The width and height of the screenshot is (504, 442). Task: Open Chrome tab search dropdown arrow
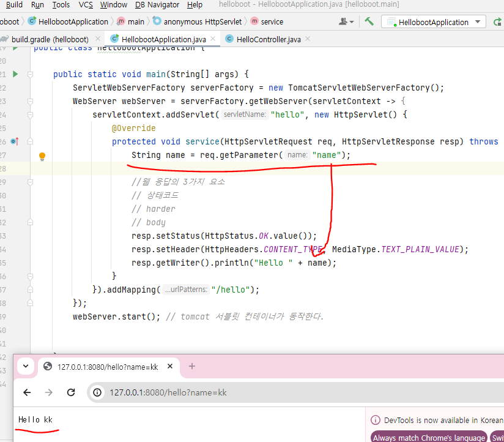26,366
